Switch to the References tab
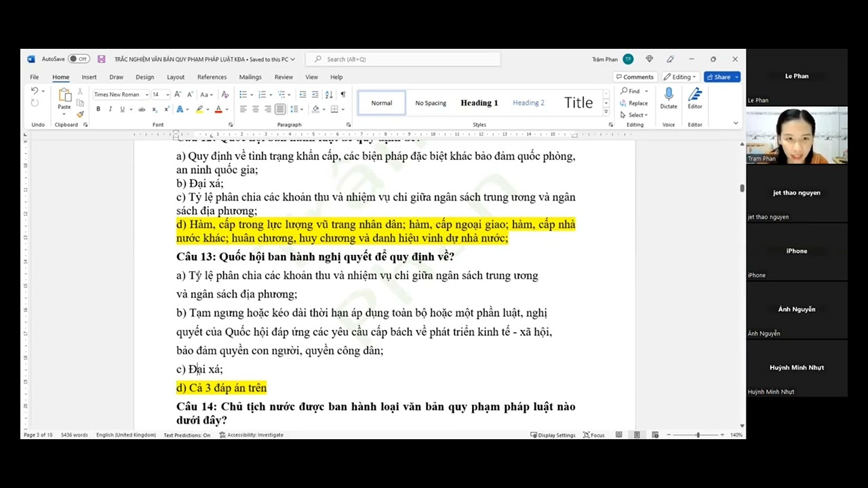The height and width of the screenshot is (488, 868). 212,77
